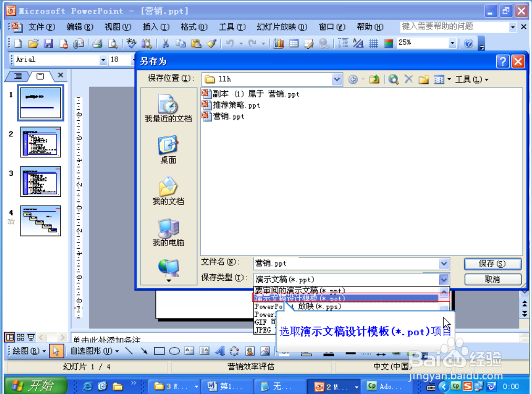Click the New document toolbar icon
This screenshot has width=532, height=394.
(x=18, y=44)
